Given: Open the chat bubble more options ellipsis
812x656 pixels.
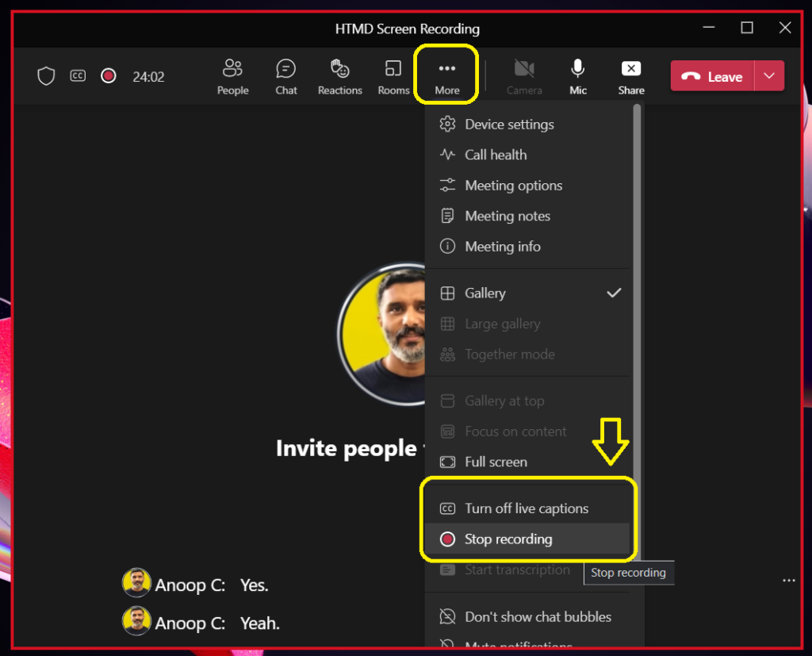Looking at the screenshot, I should click(x=789, y=581).
